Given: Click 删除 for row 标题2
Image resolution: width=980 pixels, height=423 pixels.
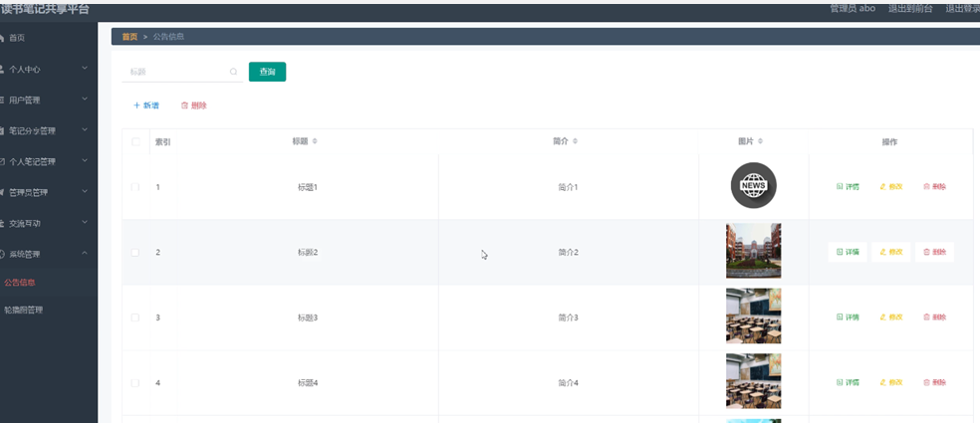Looking at the screenshot, I should [x=934, y=252].
